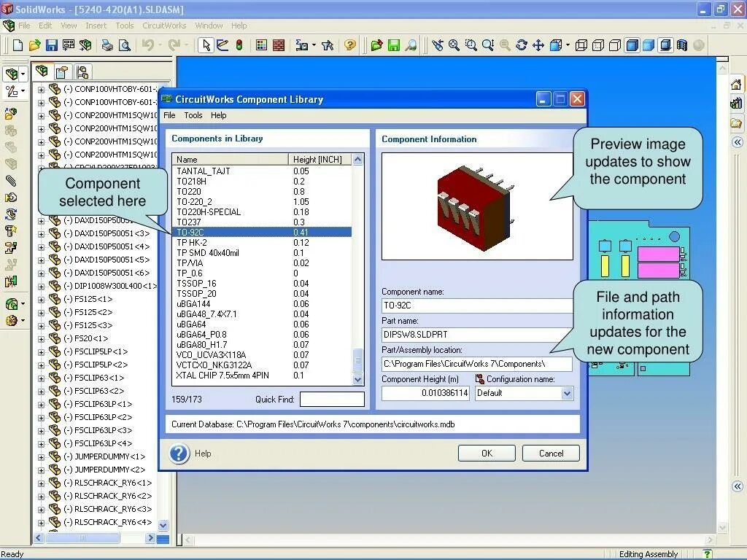Toggle Shadows in Shaded Mode icon
The height and width of the screenshot is (560, 747).
(665, 45)
